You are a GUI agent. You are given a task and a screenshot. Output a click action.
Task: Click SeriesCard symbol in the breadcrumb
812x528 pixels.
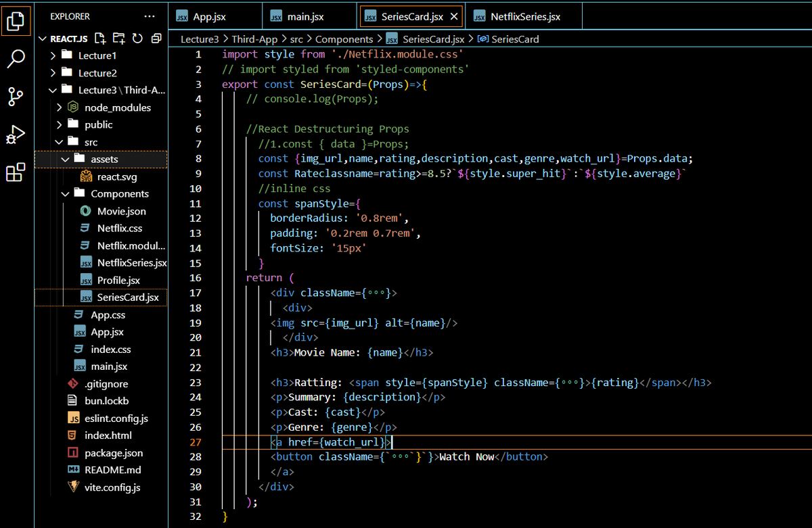tap(515, 39)
